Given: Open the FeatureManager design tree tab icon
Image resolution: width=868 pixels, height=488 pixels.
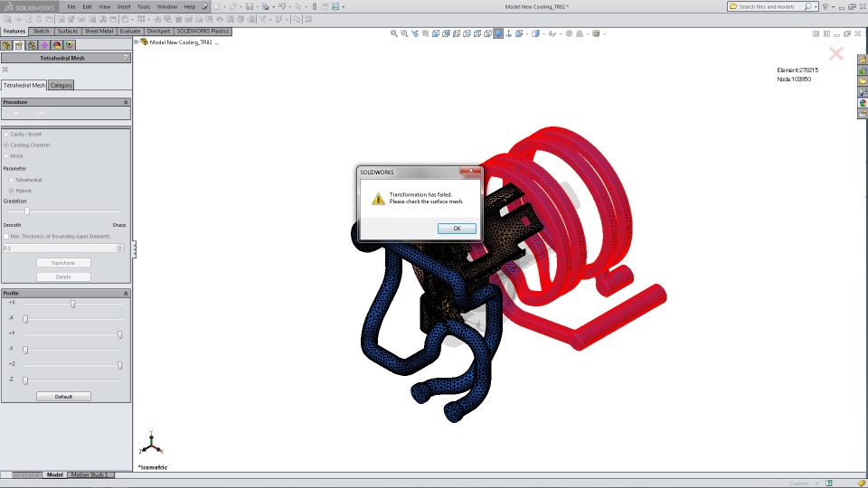Looking at the screenshot, I should [6, 45].
